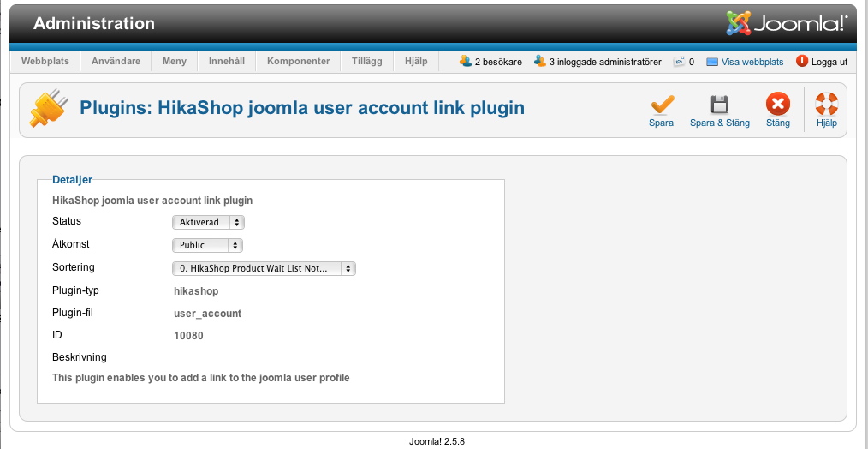Image resolution: width=868 pixels, height=449 pixels.
Task: Click the red Stäng close icon
Action: tap(777, 105)
